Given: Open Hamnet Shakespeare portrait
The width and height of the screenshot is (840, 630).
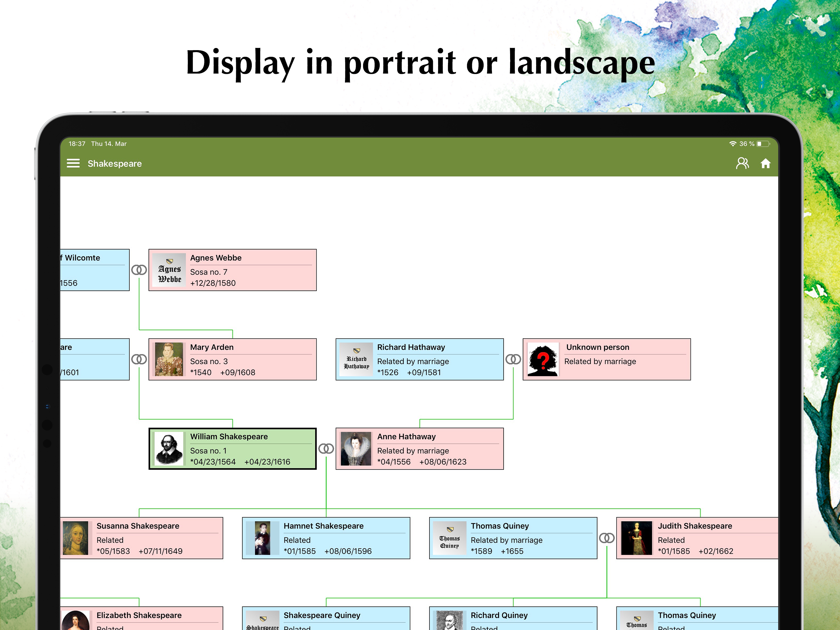Looking at the screenshot, I should coord(262,538).
